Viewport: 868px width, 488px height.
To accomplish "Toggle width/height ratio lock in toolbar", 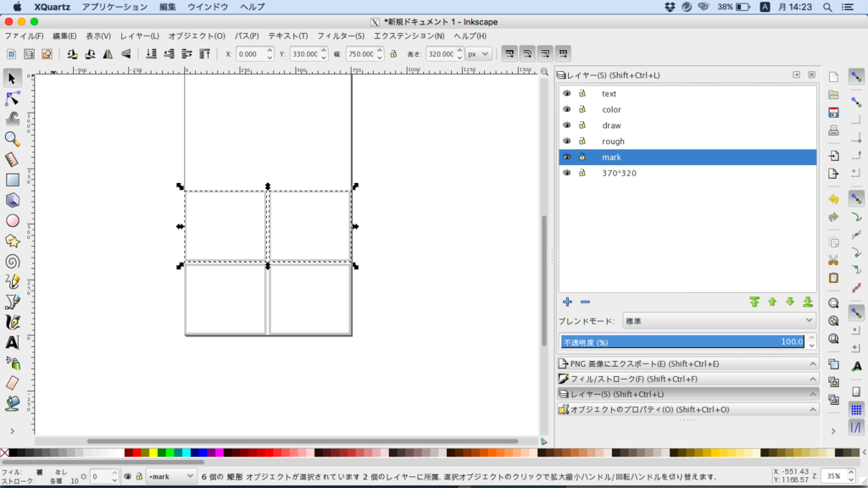I will pos(393,53).
